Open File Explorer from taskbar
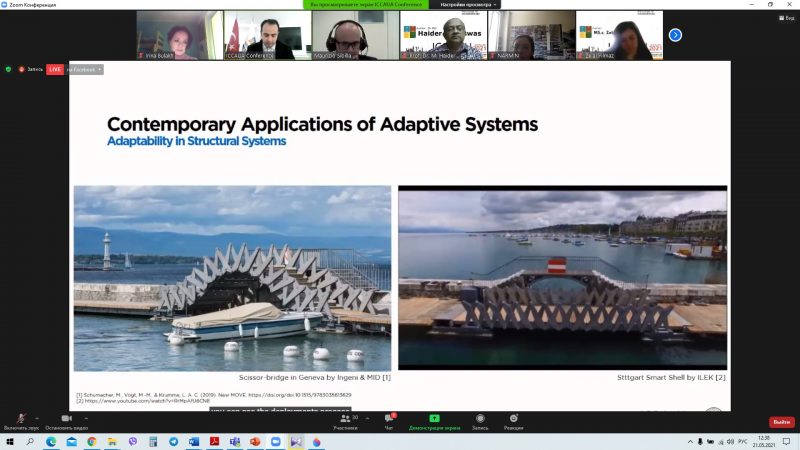Screen dimensions: 800x450 [112, 442]
